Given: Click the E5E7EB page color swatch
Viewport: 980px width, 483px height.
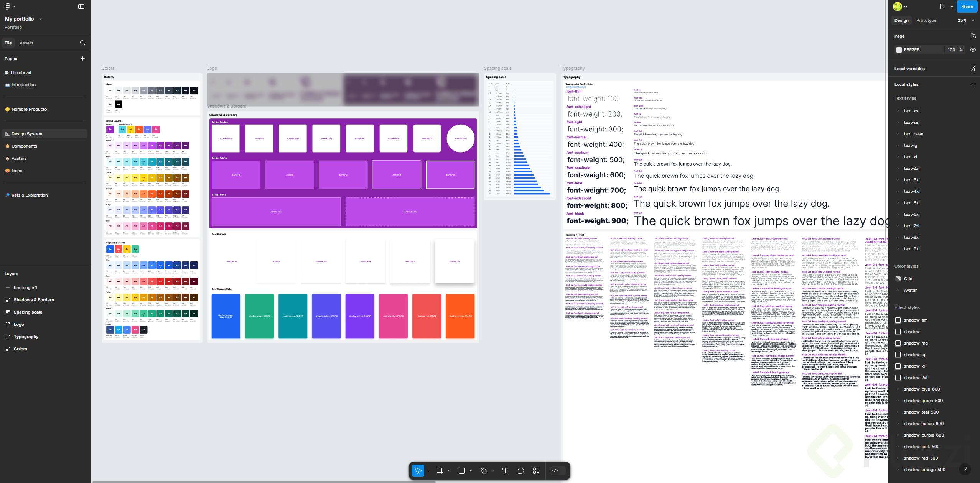Looking at the screenshot, I should [899, 50].
